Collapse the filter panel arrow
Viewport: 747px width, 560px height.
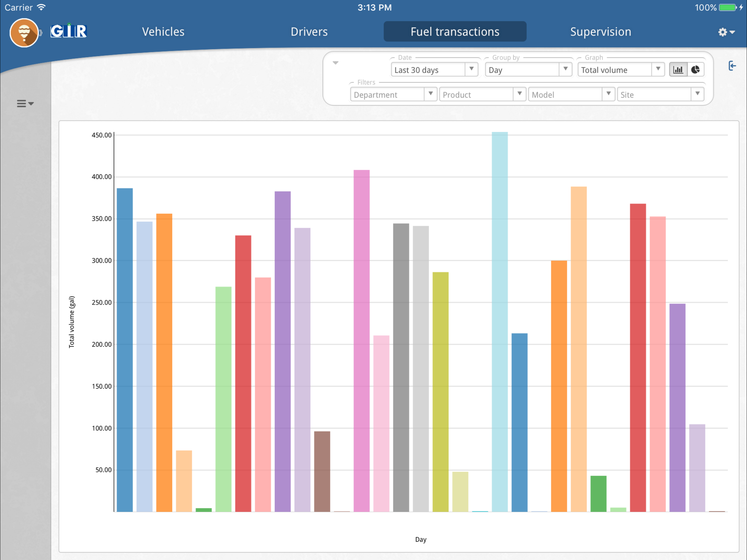[x=335, y=63]
